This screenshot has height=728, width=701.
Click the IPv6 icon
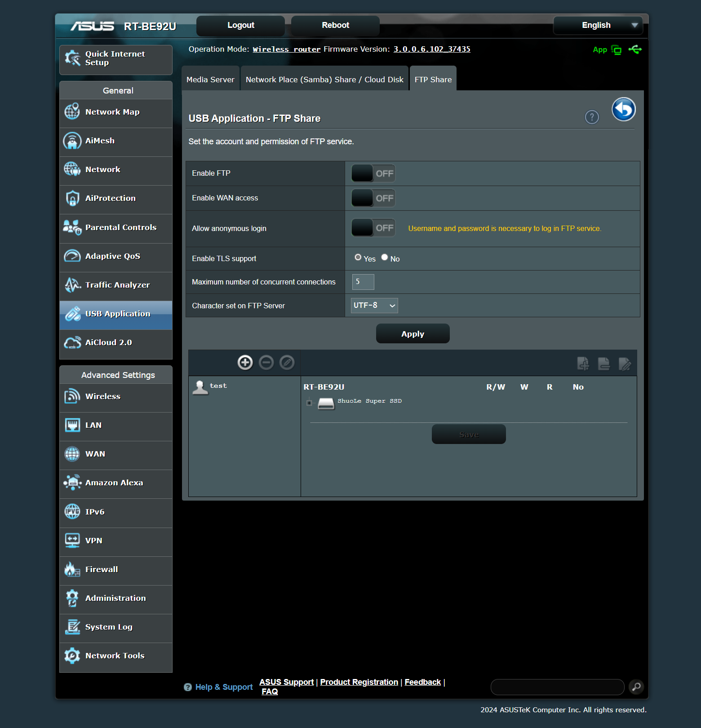pos(72,511)
